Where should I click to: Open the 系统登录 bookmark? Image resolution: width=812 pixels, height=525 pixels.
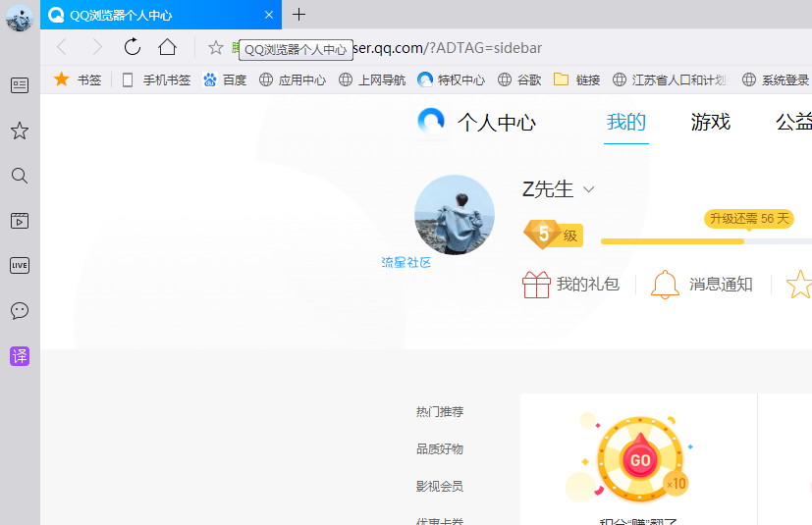tap(776, 79)
